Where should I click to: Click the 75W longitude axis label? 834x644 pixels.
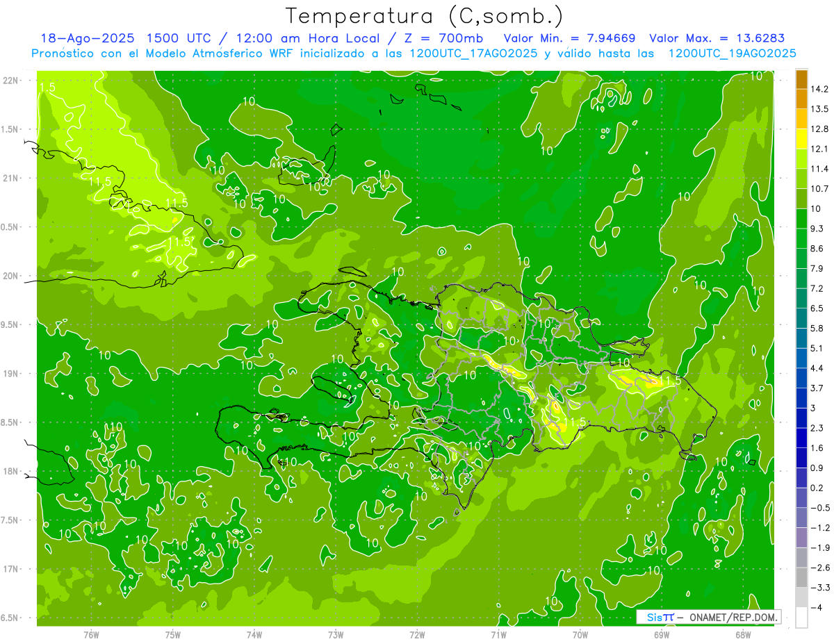click(x=173, y=634)
